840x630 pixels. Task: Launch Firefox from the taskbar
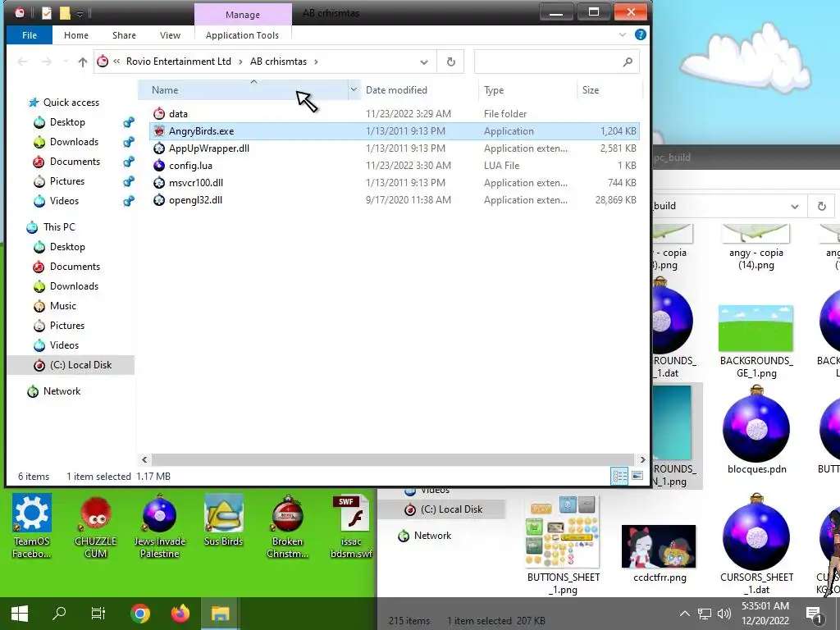(x=180, y=614)
